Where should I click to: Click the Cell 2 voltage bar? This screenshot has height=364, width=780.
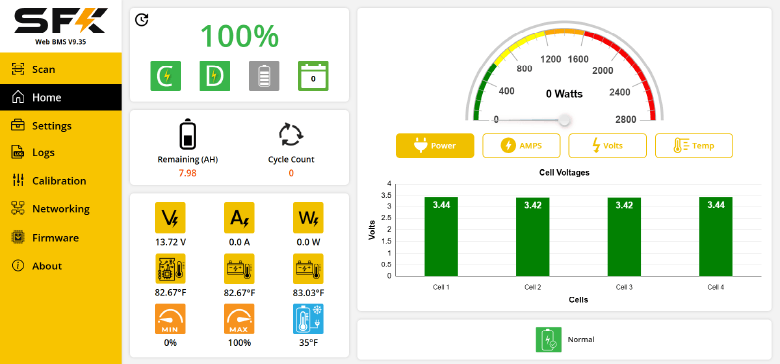pyautogui.click(x=533, y=237)
